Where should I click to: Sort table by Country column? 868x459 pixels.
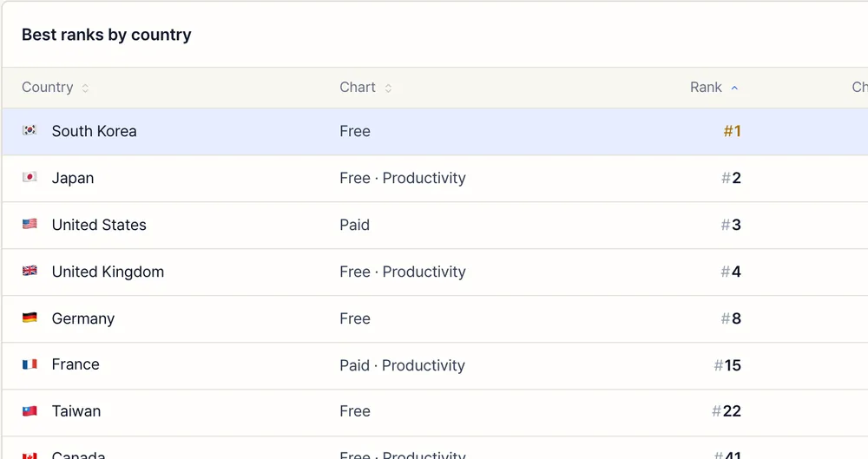click(55, 88)
